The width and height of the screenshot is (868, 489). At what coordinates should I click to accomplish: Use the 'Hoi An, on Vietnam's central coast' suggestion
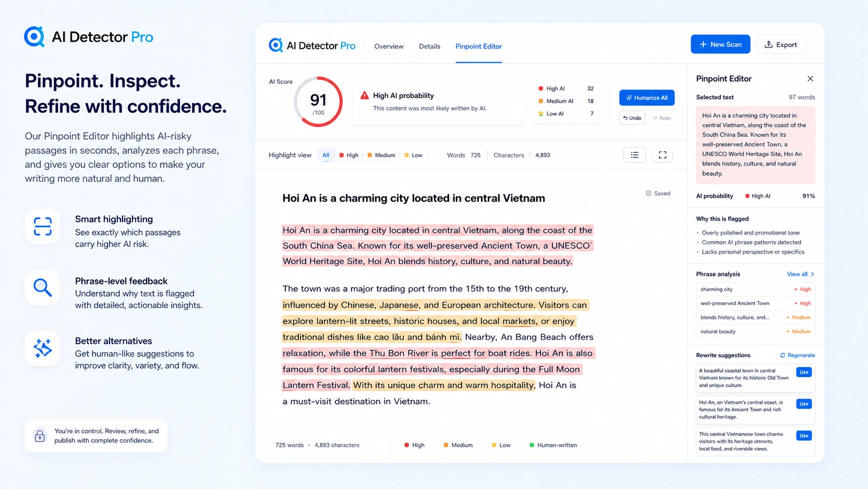click(804, 404)
